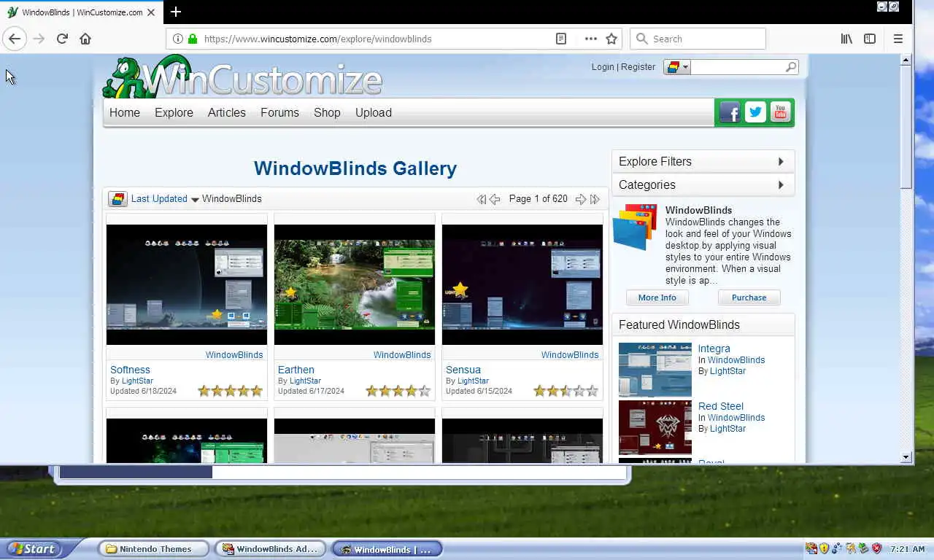This screenshot has height=560, width=934.
Task: Open Sensua skin preview thumbnail
Action: [522, 284]
